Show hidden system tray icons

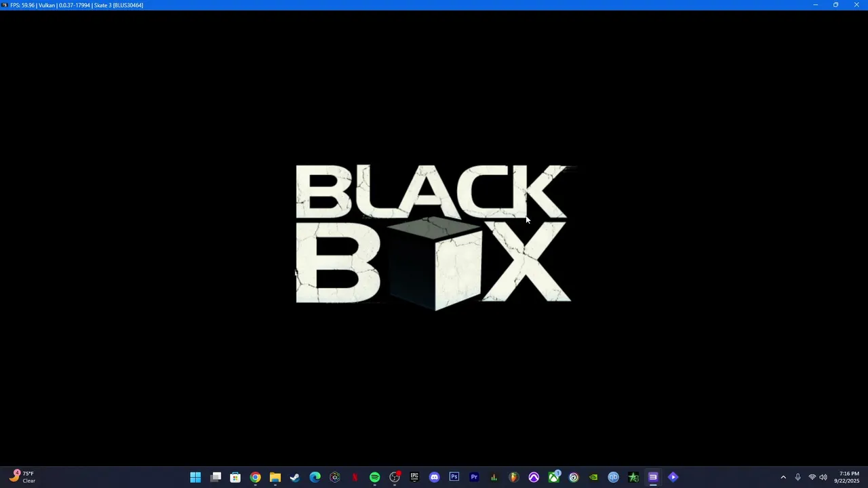click(x=783, y=477)
